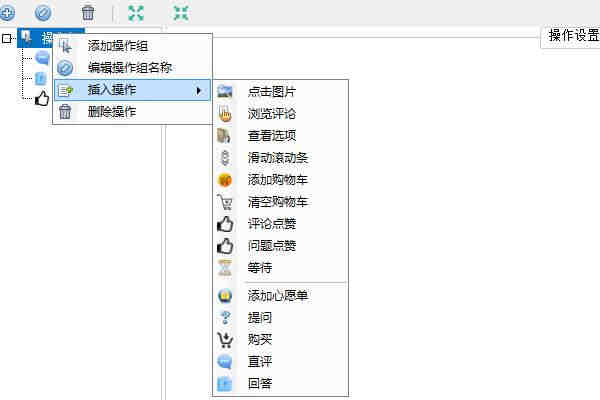Select 等待 in the submenu
600x400 pixels.
(280, 268)
